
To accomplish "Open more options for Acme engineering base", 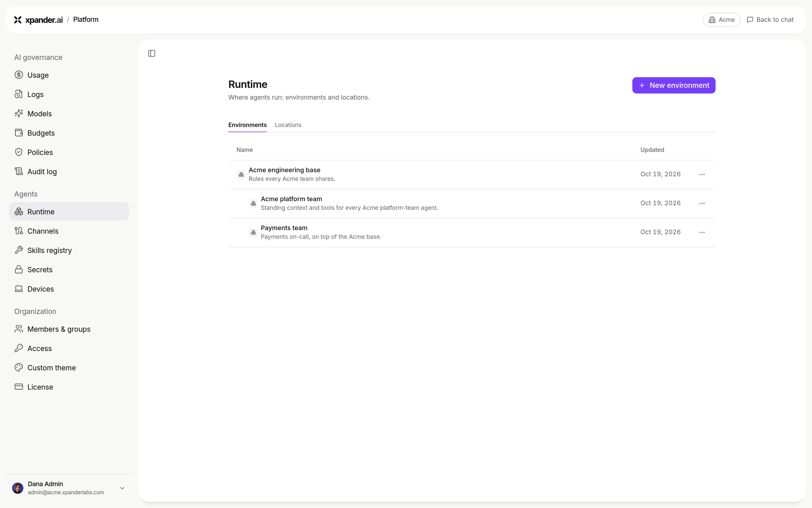I will pyautogui.click(x=702, y=174).
